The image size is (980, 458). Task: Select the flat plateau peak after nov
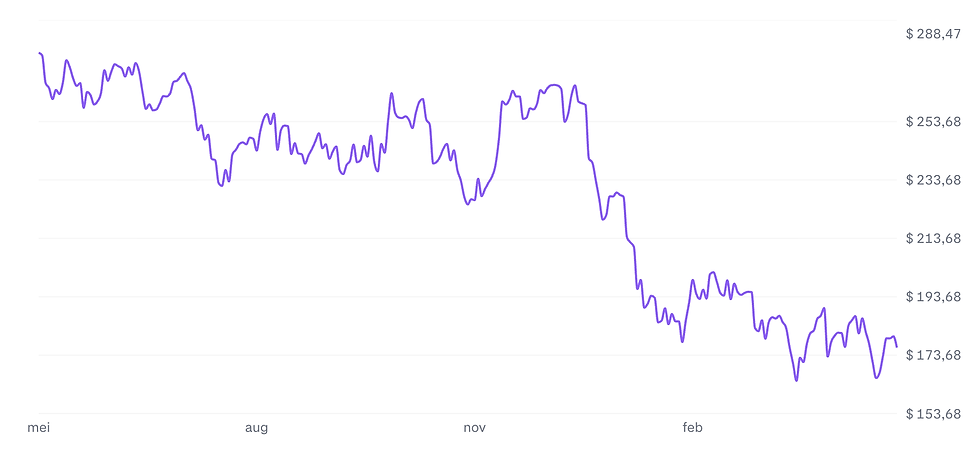point(553,85)
